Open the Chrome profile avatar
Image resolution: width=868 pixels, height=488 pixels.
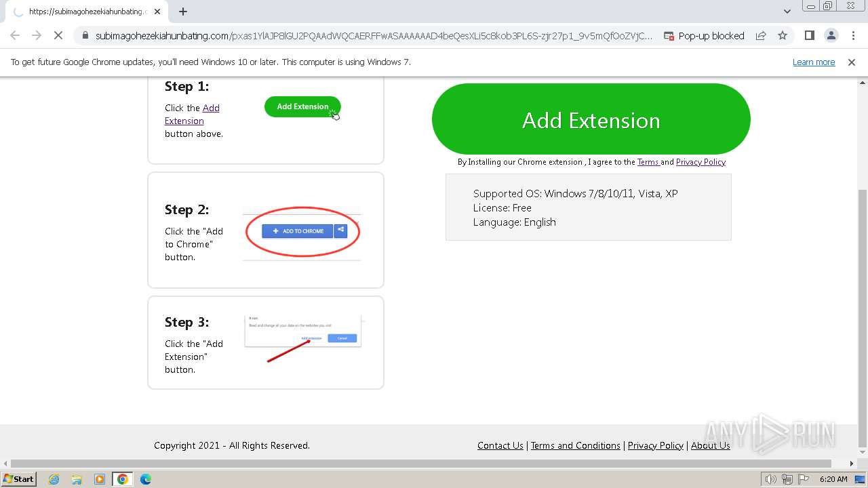click(x=831, y=35)
